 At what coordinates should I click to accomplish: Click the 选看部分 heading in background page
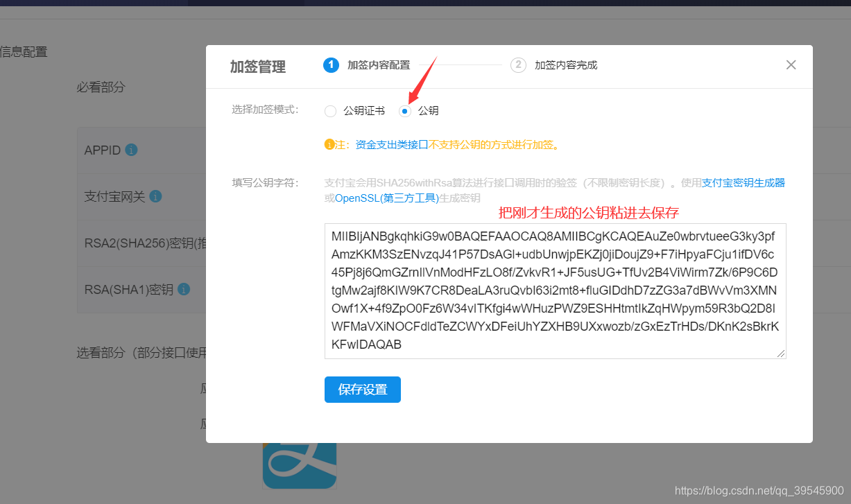point(141,353)
